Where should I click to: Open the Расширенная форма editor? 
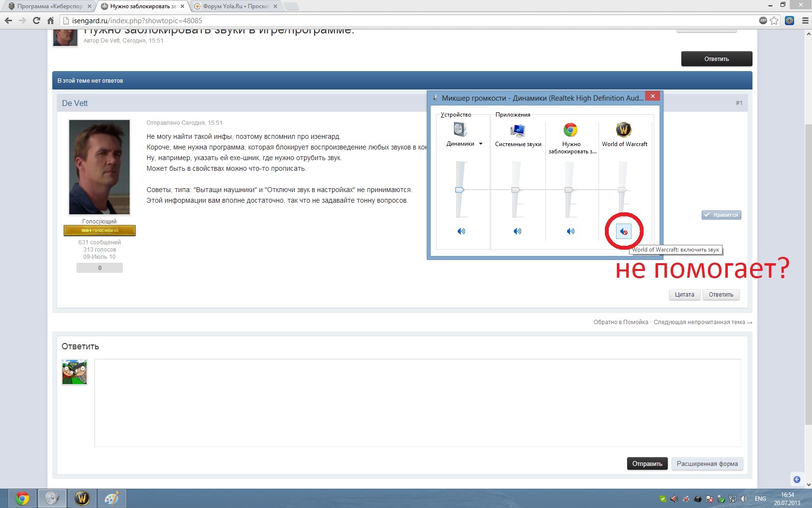[707, 463]
